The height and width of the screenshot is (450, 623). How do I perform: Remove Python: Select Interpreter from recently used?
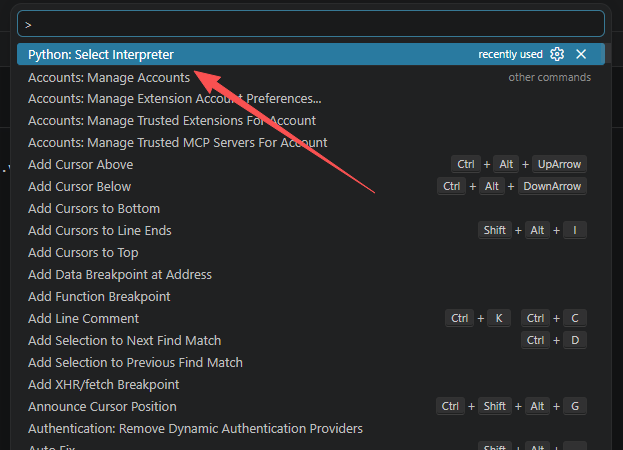[581, 54]
